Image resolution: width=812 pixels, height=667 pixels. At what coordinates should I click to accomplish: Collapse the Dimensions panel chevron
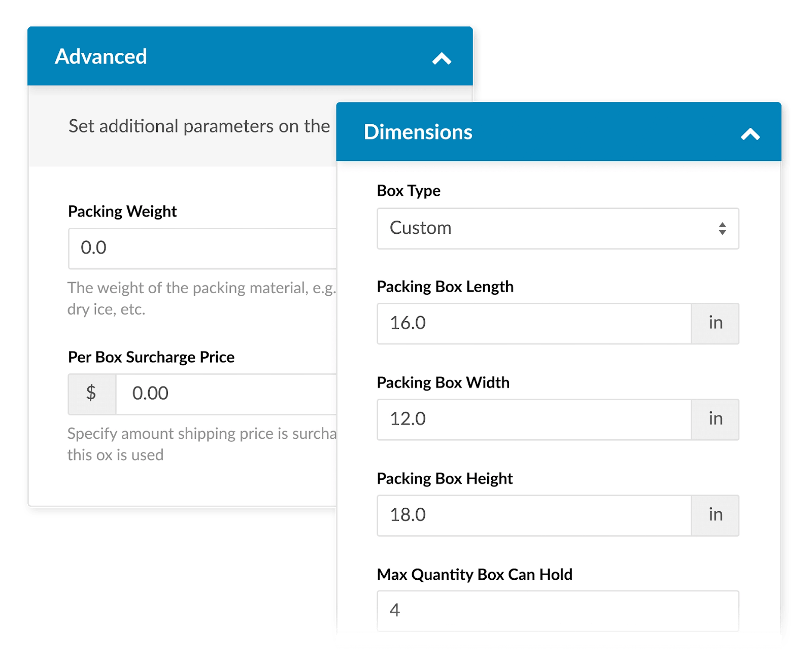click(x=750, y=134)
